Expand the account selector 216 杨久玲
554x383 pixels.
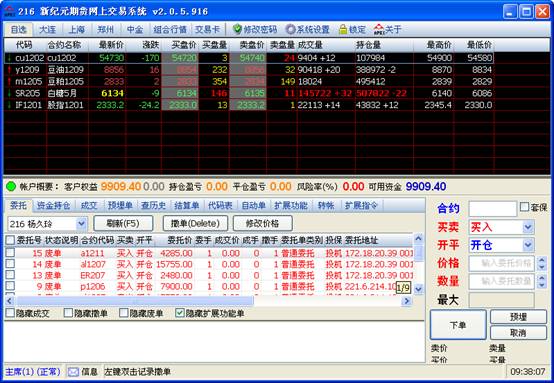pos(81,224)
